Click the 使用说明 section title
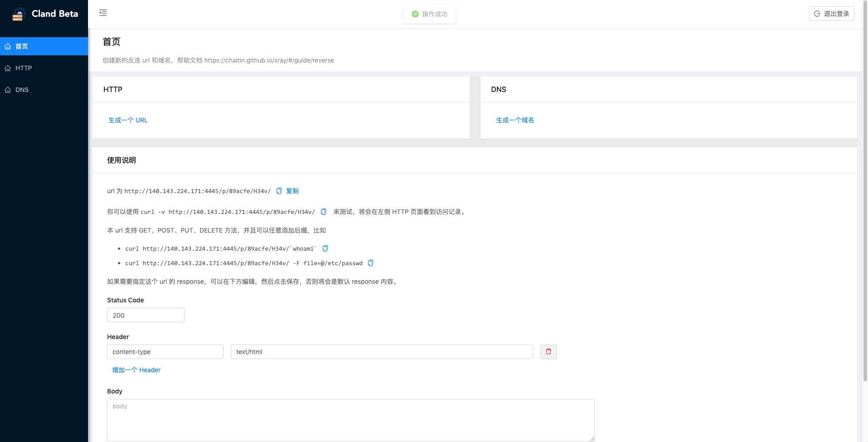Screen dimensions: 868x442 point(121,160)
